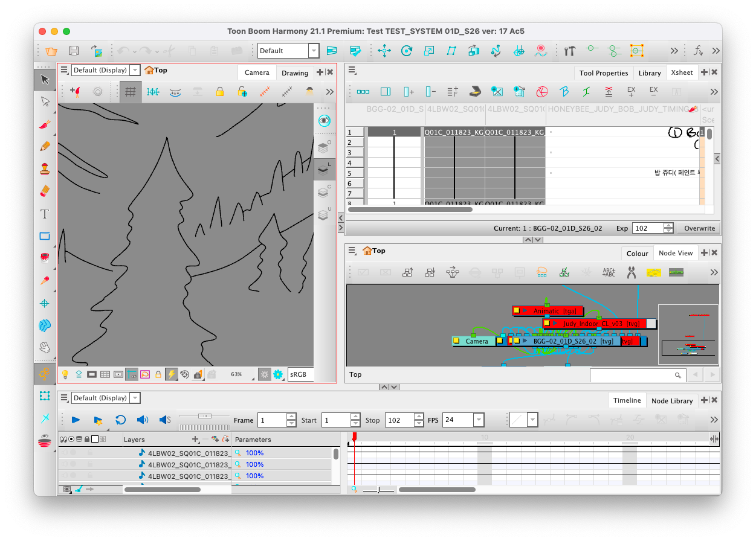
Task: Toggle the lightning bolt render mode in Camera status bar
Action: [172, 374]
